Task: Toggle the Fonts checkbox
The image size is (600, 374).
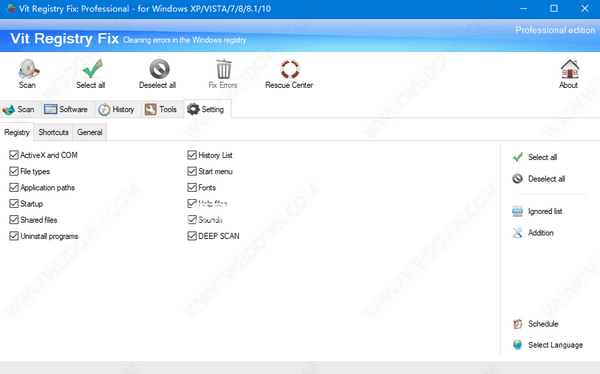Action: click(192, 187)
